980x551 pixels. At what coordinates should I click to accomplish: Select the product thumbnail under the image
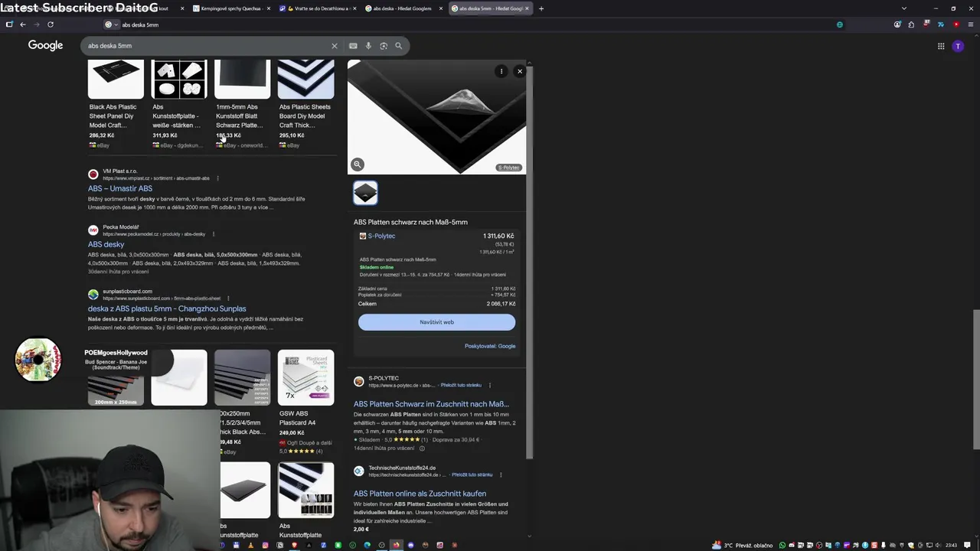click(365, 193)
